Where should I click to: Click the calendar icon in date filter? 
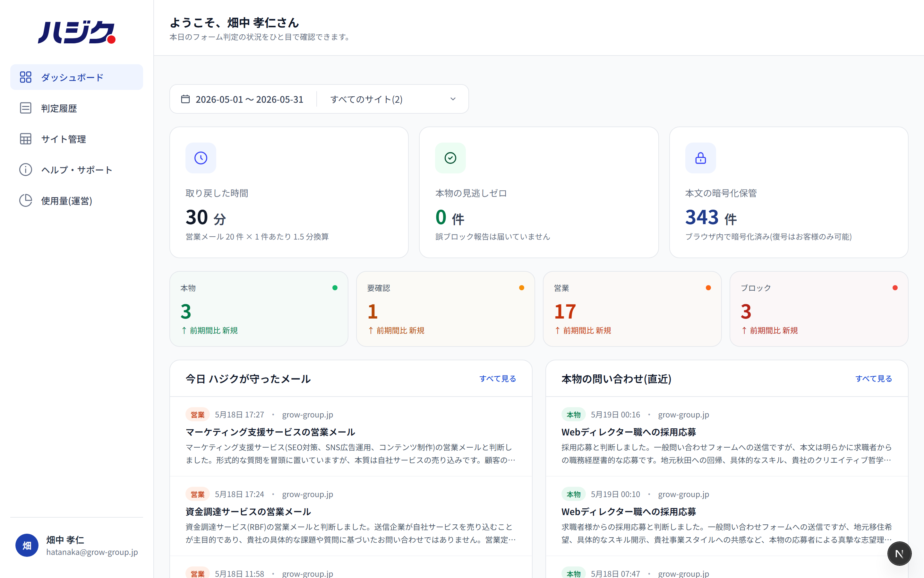click(x=185, y=99)
